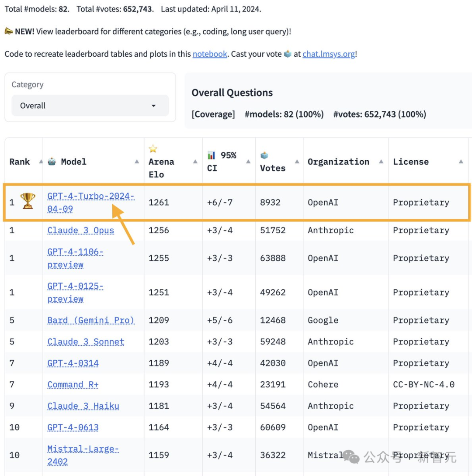The height and width of the screenshot is (476, 472).
Task: Open GPT-4-Turbo-2024-04-09 model link
Action: (x=90, y=203)
